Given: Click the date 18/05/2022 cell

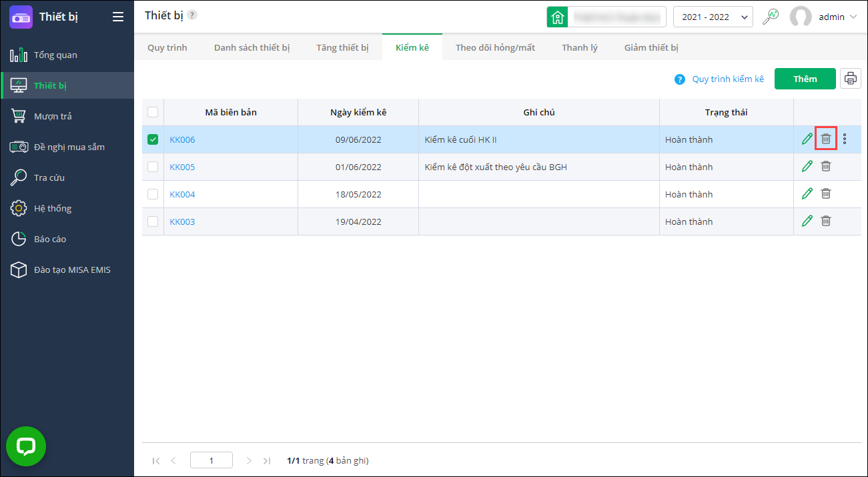Looking at the screenshot, I should pyautogui.click(x=358, y=194).
